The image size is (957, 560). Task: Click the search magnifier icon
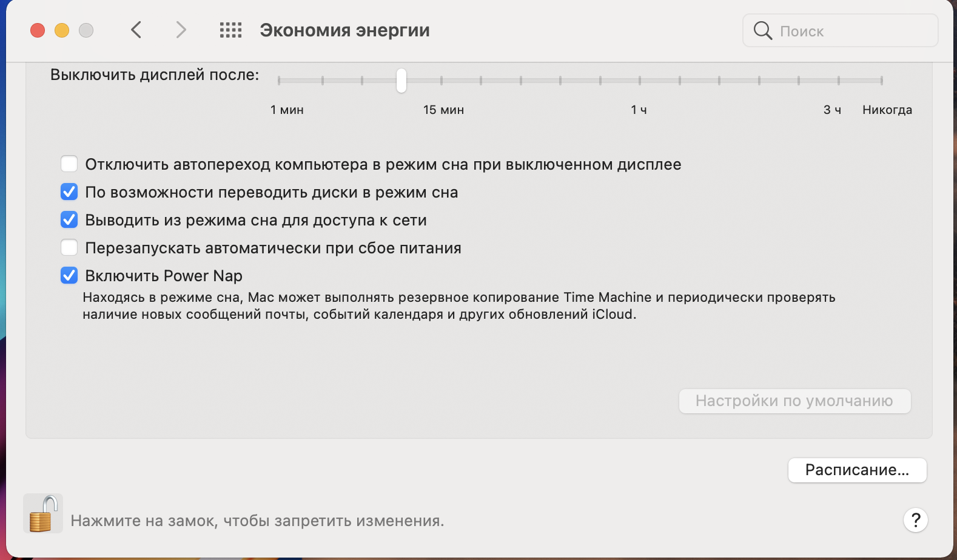762,30
